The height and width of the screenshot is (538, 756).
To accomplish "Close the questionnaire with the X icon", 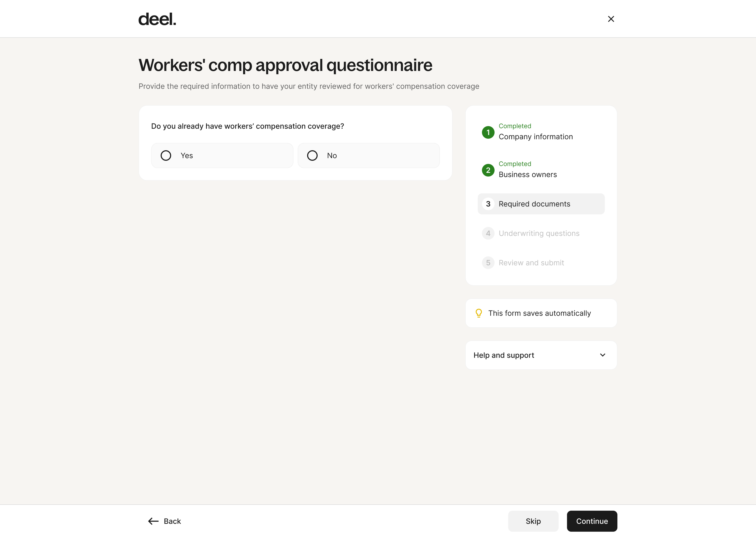I will [x=611, y=19].
